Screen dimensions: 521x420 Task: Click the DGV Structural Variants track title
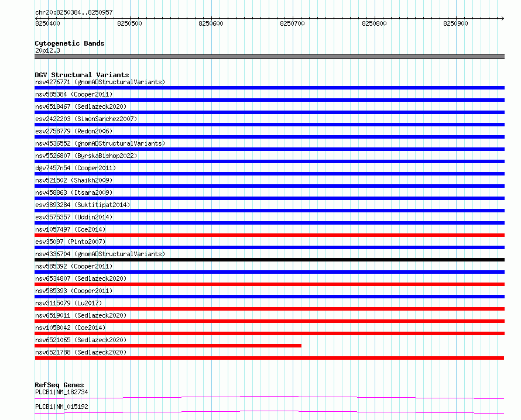82,75
